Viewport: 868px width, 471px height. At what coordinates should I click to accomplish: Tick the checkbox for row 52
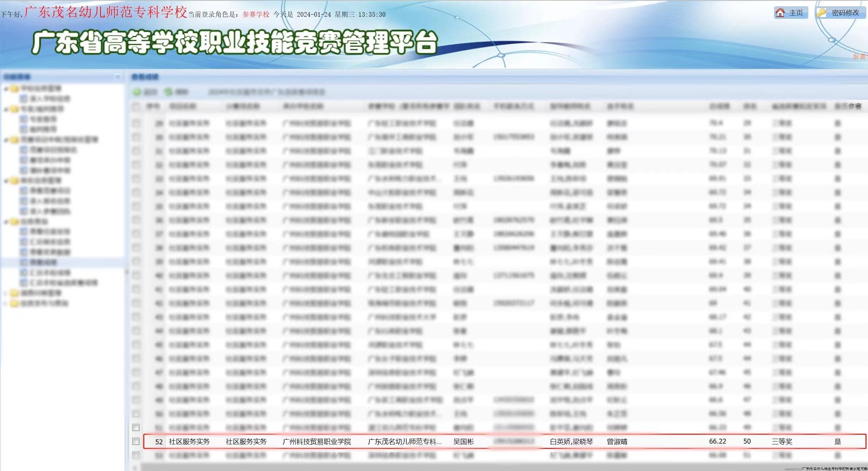(x=136, y=441)
